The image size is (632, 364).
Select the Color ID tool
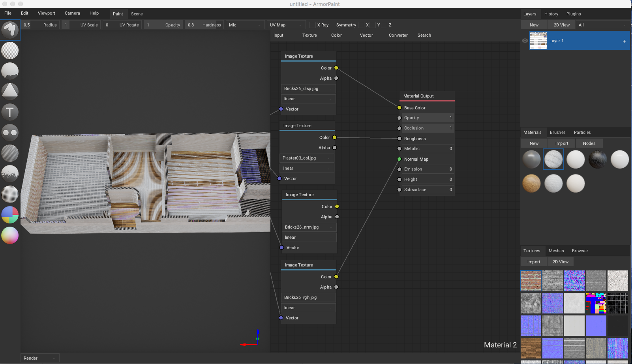(9, 215)
